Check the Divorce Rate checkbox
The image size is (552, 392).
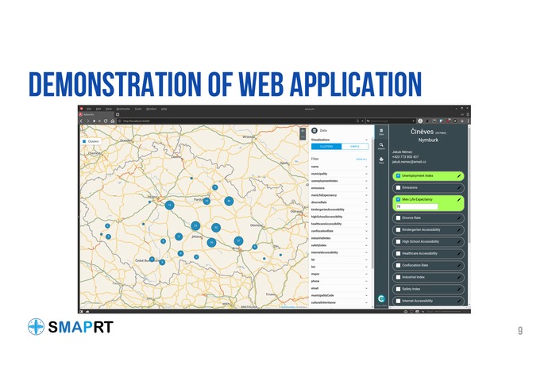(x=398, y=218)
